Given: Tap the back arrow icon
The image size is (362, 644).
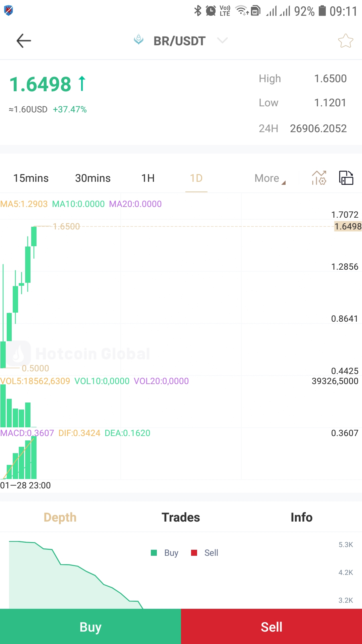Looking at the screenshot, I should (24, 41).
